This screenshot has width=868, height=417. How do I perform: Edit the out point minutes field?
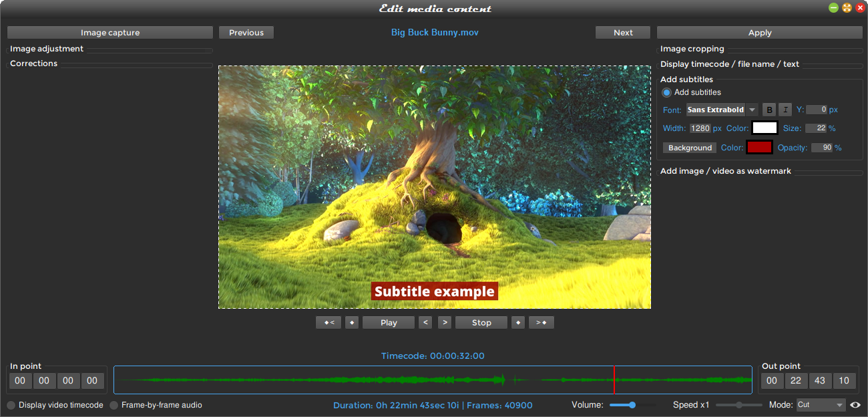pyautogui.click(x=796, y=380)
